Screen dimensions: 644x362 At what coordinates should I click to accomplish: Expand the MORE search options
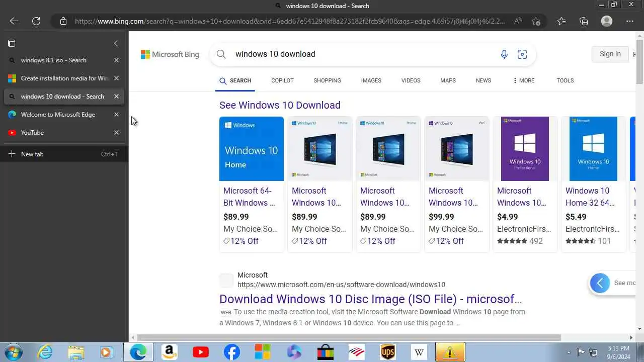click(524, 80)
